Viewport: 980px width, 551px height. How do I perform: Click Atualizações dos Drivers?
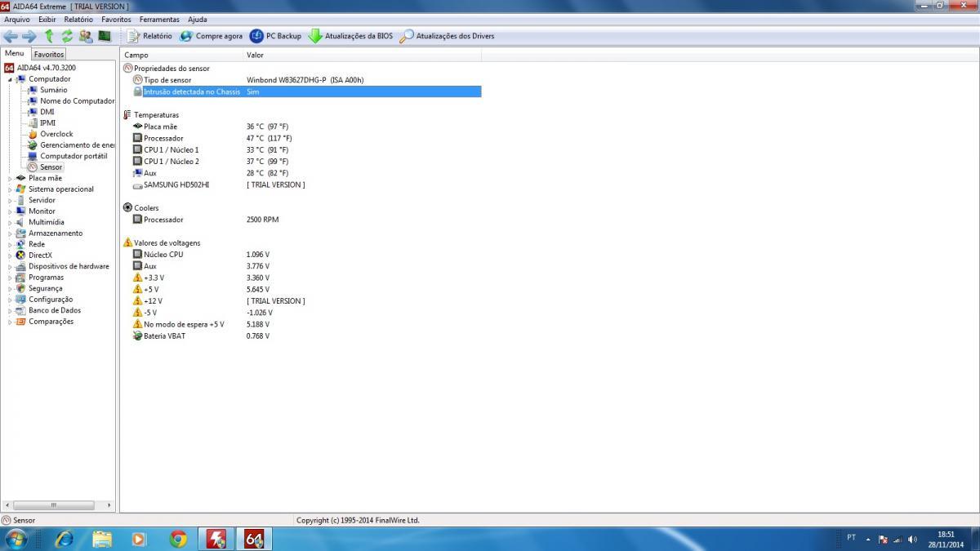click(x=447, y=36)
